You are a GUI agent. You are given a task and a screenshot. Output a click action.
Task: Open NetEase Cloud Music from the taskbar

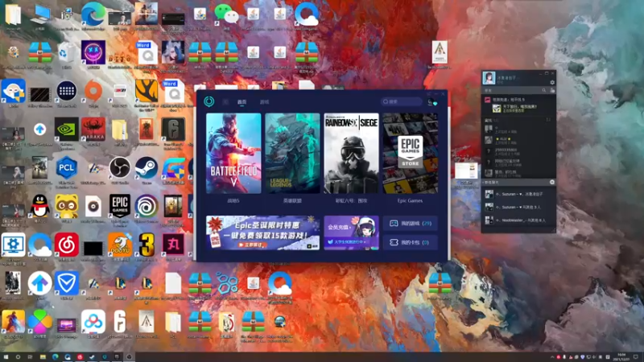tap(80, 357)
